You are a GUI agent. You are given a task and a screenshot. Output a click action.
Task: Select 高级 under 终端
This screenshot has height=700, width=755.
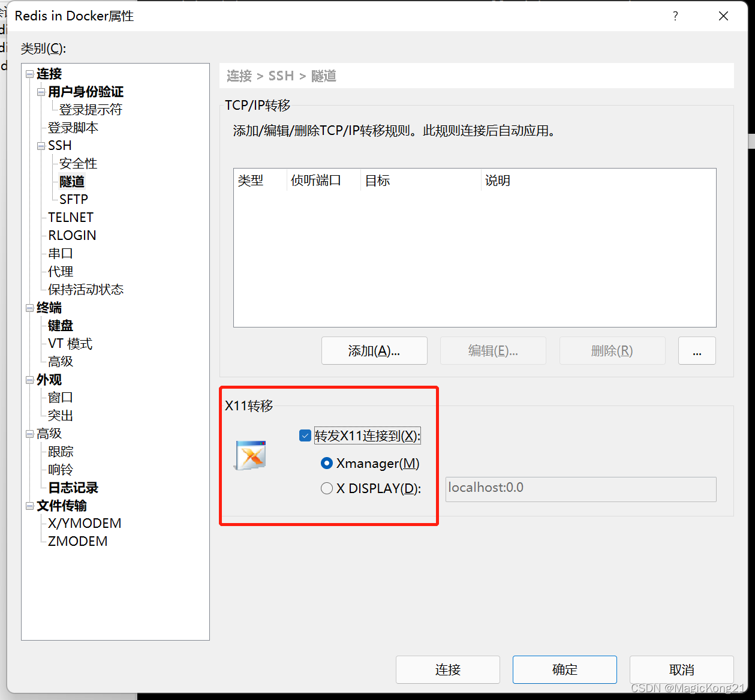pyautogui.click(x=61, y=362)
